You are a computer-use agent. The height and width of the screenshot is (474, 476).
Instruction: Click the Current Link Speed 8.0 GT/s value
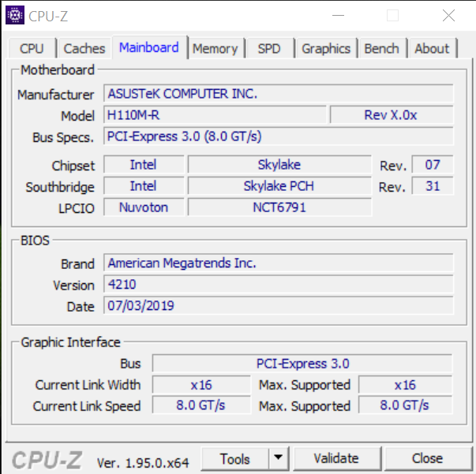(x=201, y=405)
